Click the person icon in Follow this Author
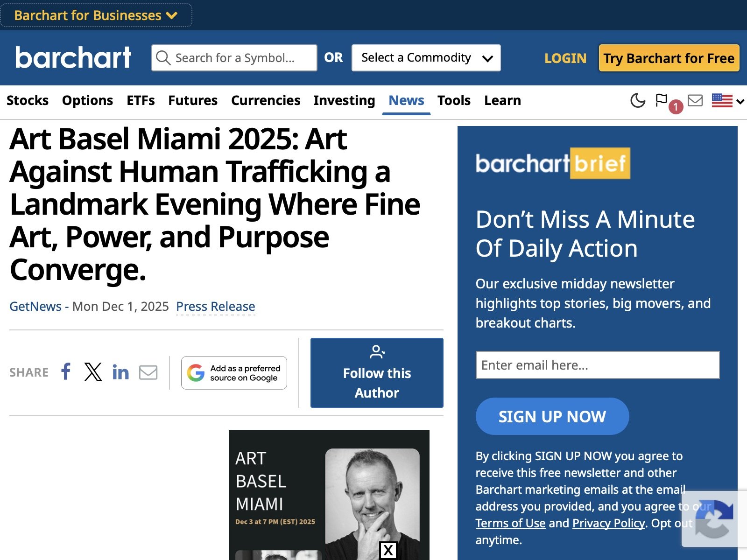The width and height of the screenshot is (747, 560). [377, 352]
